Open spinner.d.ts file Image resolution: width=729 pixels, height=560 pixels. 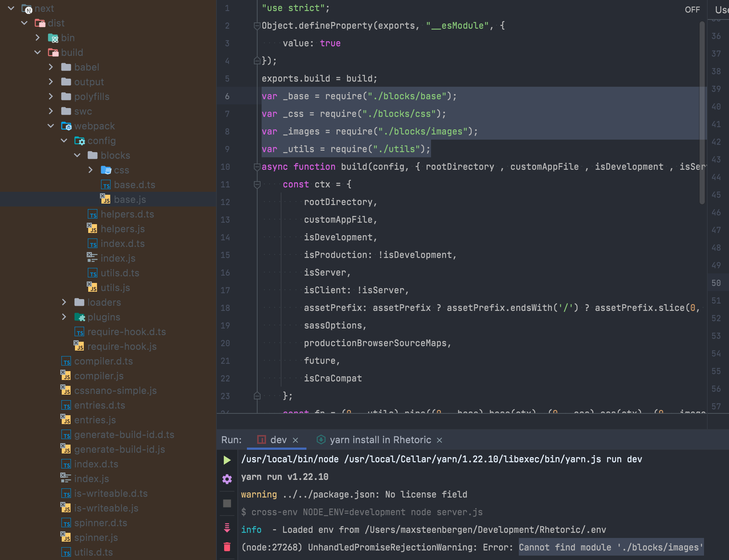[x=100, y=523]
